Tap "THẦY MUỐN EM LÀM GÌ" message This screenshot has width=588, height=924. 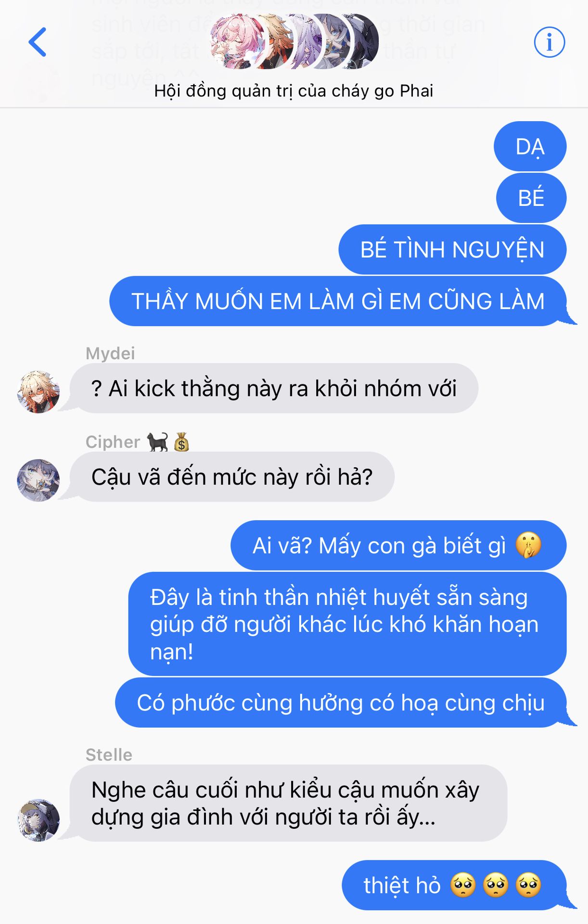338,301
